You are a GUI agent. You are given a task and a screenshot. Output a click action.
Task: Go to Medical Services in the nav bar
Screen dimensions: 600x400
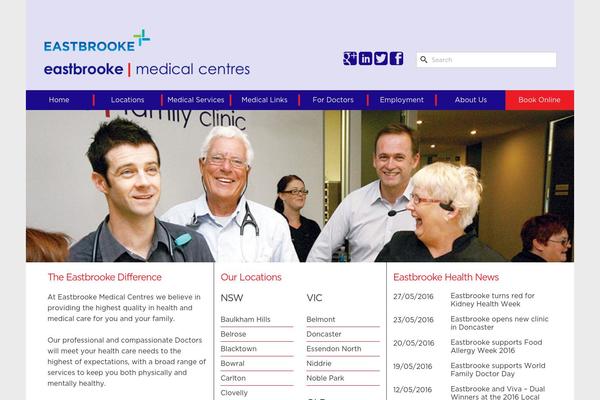[x=196, y=100]
